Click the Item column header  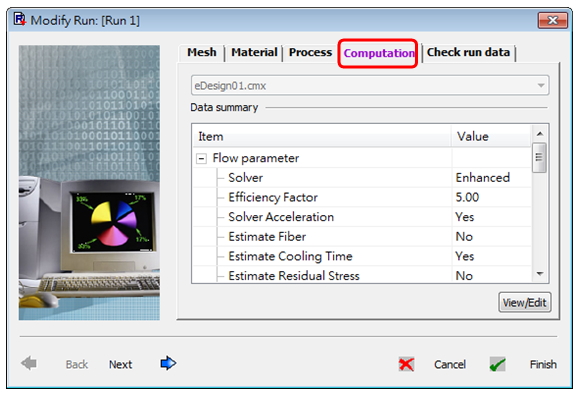pos(322,137)
